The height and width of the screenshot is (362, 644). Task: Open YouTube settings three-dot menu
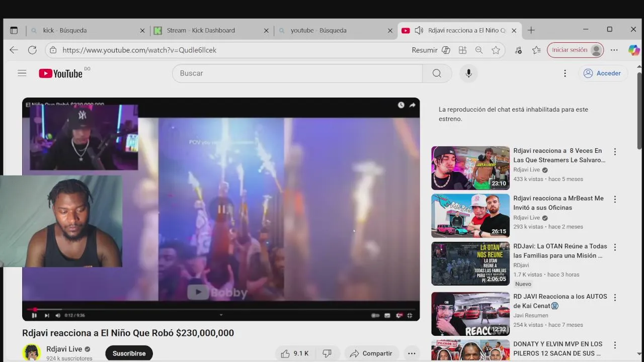(565, 73)
